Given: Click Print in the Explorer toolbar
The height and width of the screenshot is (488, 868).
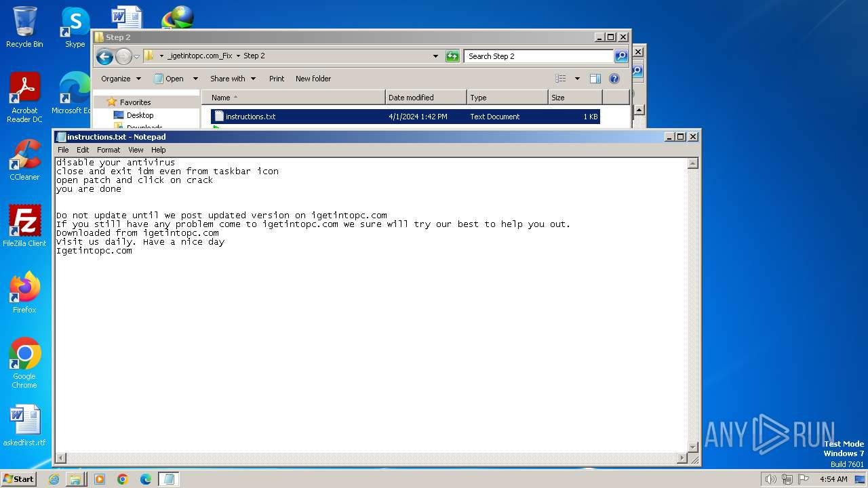Looking at the screenshot, I should [x=277, y=79].
